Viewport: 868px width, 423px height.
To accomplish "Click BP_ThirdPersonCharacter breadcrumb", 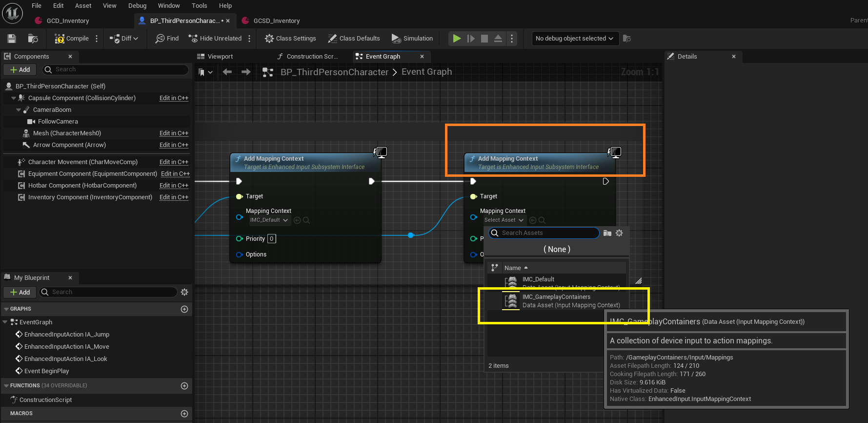I will click(x=334, y=72).
